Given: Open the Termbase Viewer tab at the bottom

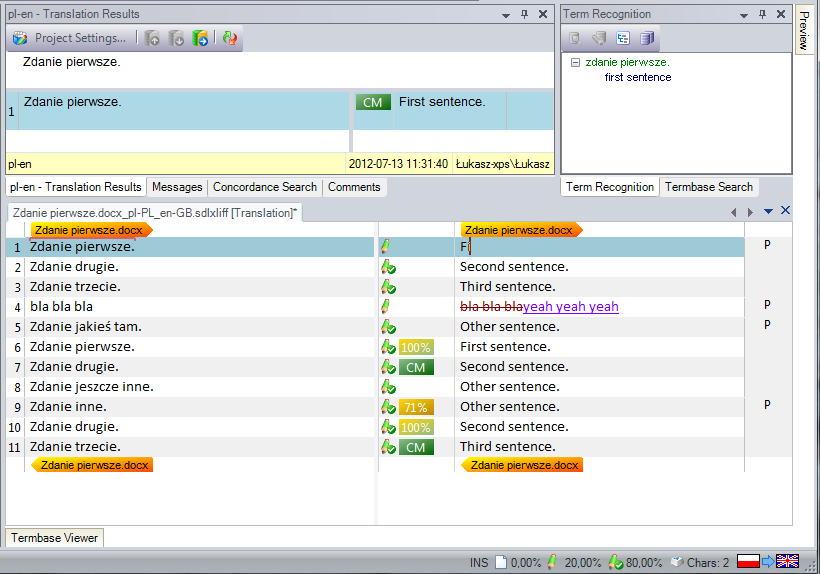Looking at the screenshot, I should click(54, 538).
